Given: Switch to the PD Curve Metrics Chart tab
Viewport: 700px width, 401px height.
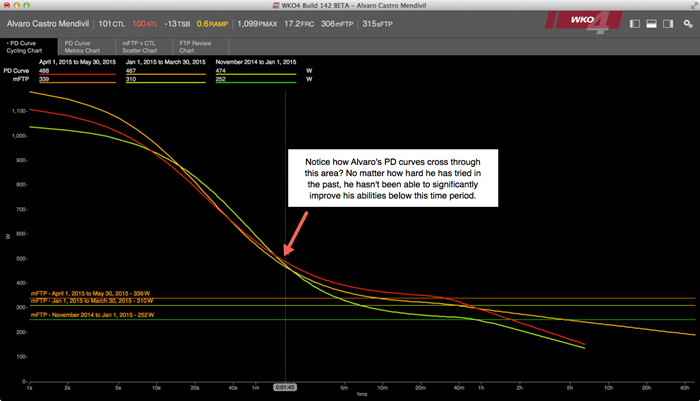Looking at the screenshot, I should pyautogui.click(x=87, y=47).
